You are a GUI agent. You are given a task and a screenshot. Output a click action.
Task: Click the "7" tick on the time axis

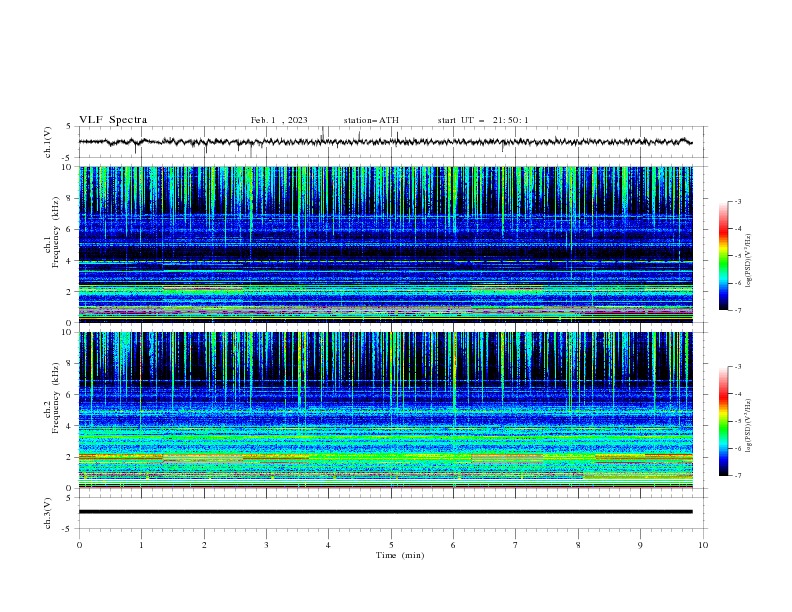coord(516,545)
